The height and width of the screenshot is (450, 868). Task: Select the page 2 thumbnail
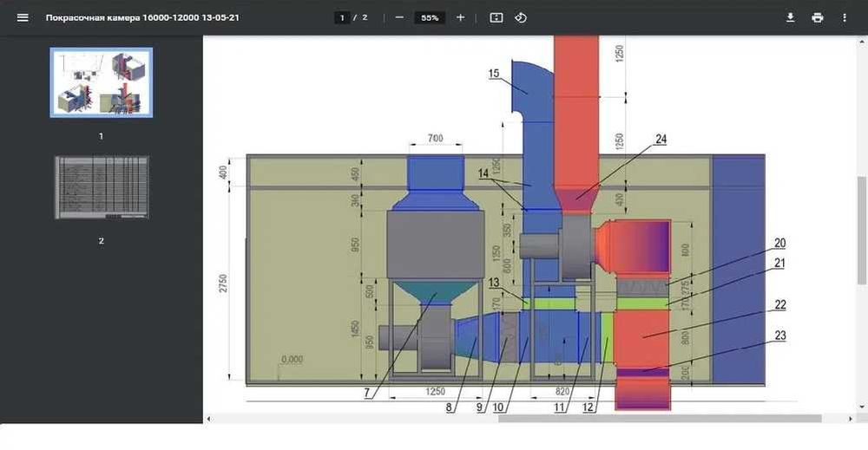click(102, 187)
